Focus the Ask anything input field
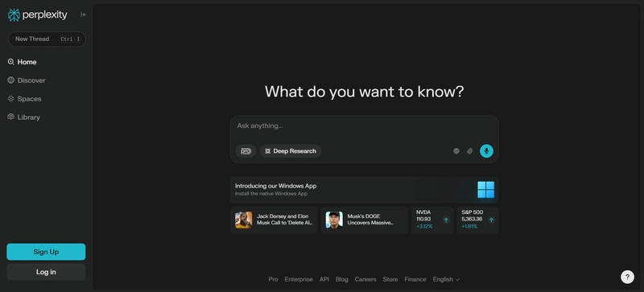Screen dimensions: 644x292 (x=364, y=126)
